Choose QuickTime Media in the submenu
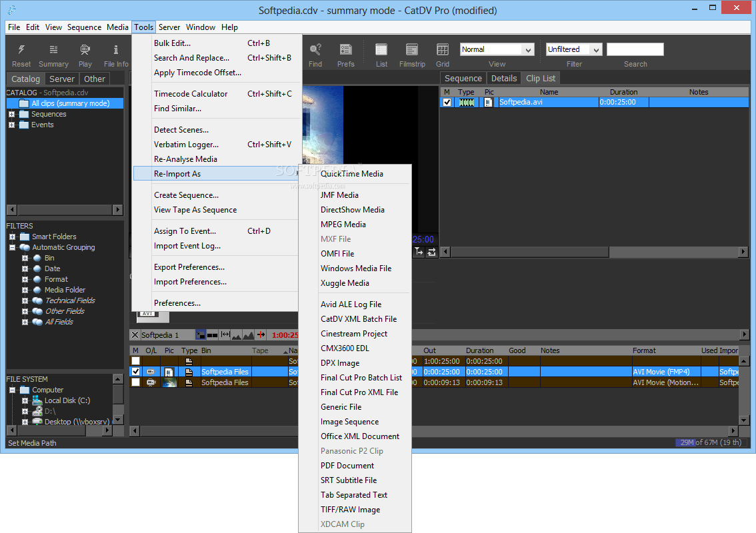Screen dimensions: 756x533 click(x=355, y=174)
